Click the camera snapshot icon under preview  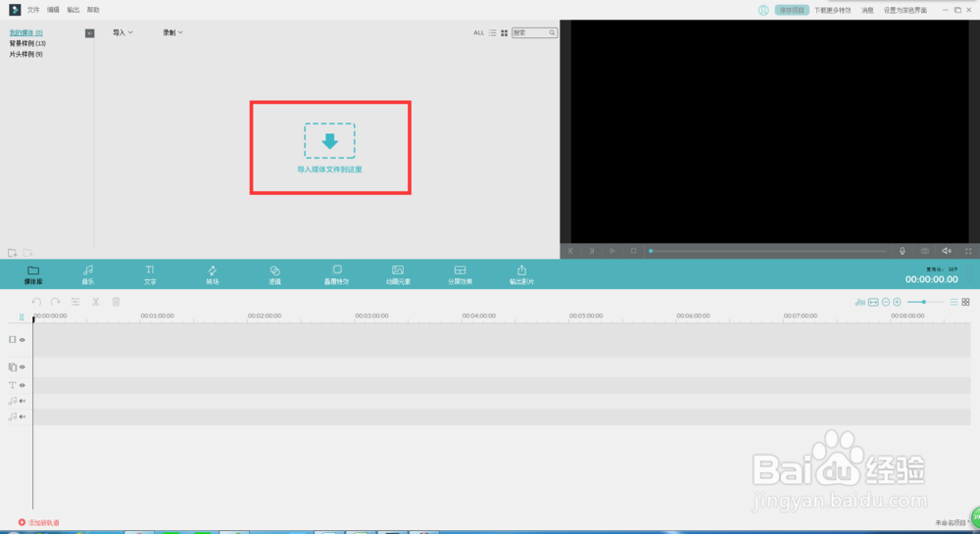click(x=924, y=251)
